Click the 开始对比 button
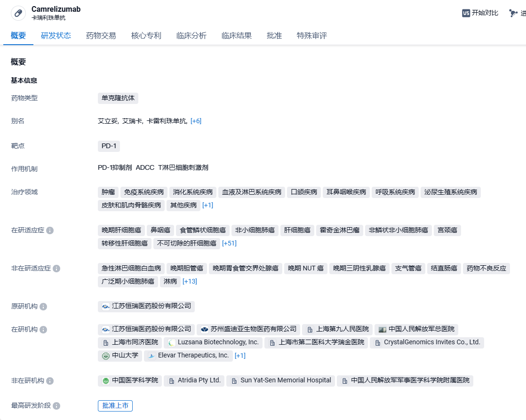 [480, 13]
